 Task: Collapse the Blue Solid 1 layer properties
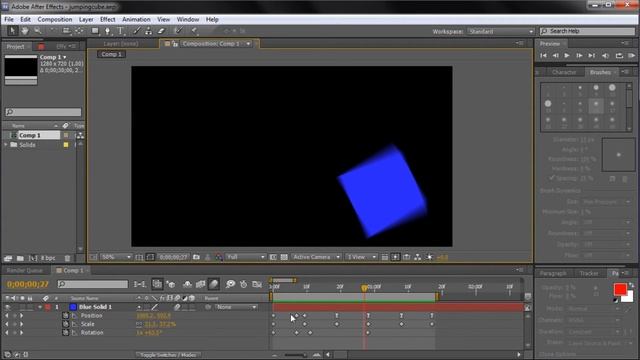(x=40, y=307)
